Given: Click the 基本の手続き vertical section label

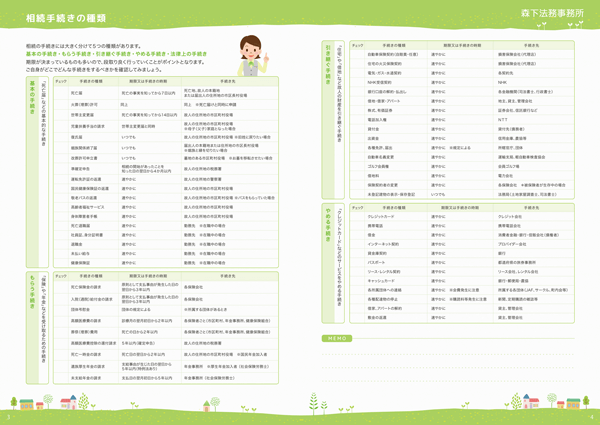Looking at the screenshot, I should point(32,98).
